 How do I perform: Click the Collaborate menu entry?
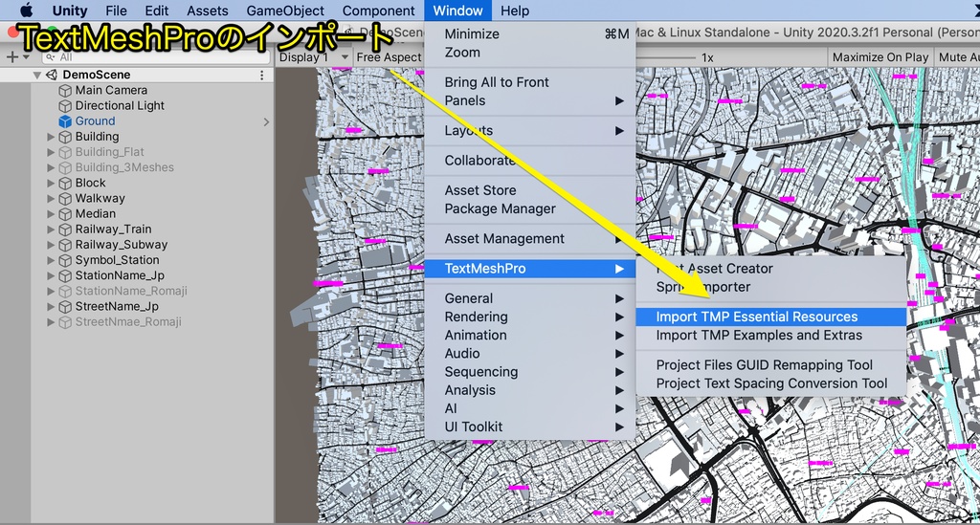(530, 161)
